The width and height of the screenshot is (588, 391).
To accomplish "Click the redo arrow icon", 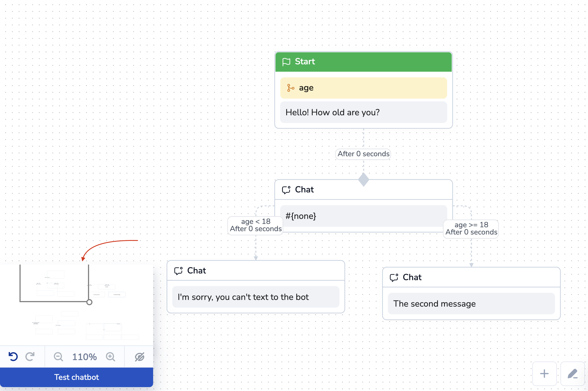I will point(30,356).
